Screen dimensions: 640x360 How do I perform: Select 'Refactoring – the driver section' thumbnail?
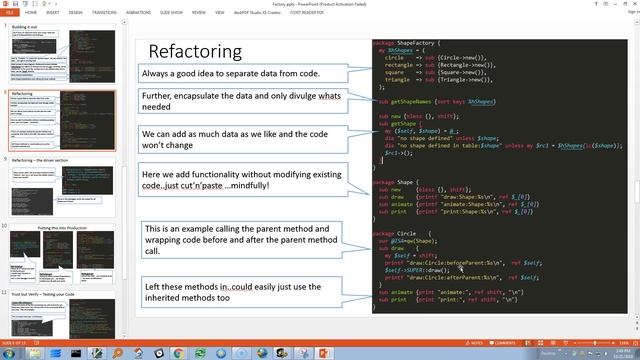coord(62,187)
